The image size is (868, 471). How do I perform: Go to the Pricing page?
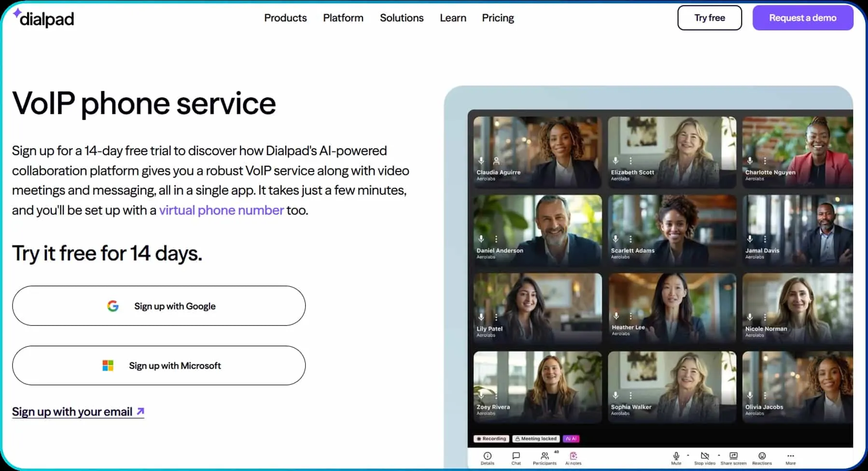pyautogui.click(x=498, y=18)
